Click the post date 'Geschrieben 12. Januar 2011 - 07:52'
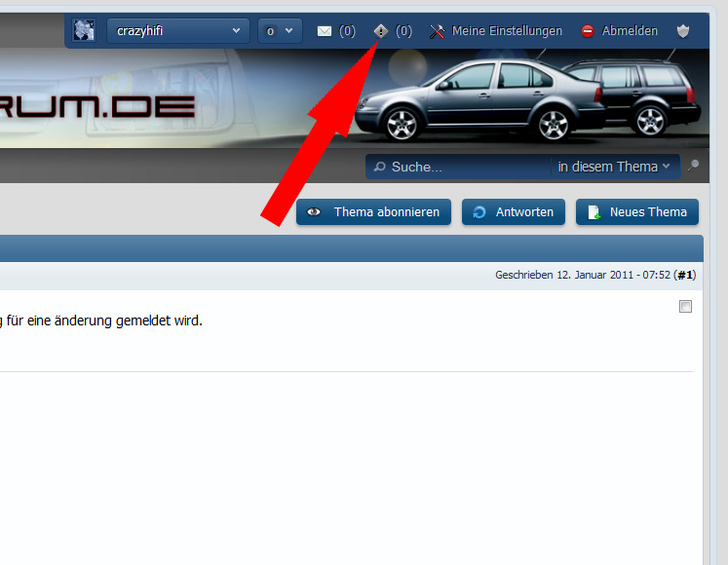Viewport: 728px width, 565px height. coord(583,275)
